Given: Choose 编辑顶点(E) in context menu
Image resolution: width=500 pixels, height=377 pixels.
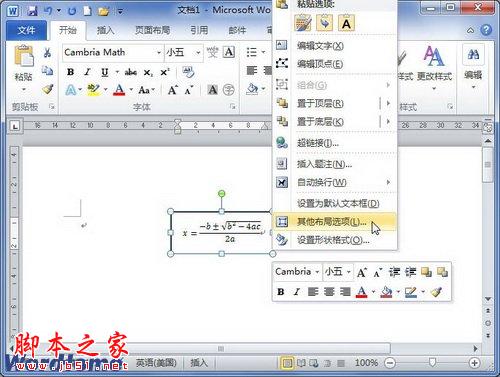Looking at the screenshot, I should point(335,64).
